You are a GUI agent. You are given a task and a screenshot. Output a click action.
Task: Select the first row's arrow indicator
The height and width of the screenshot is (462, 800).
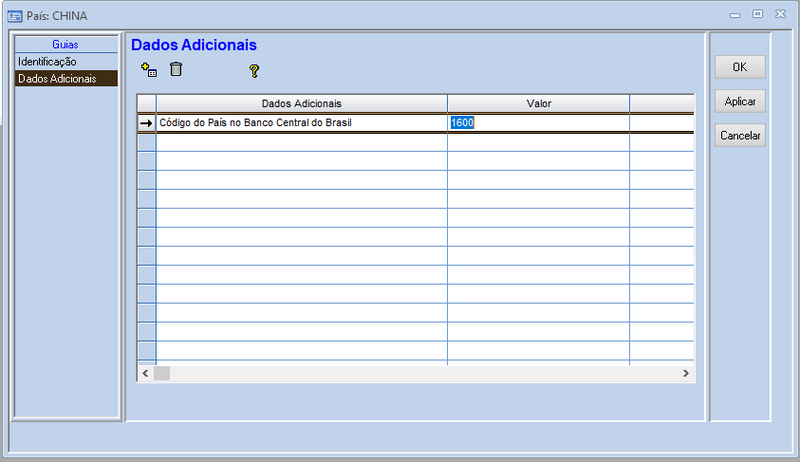[146, 123]
